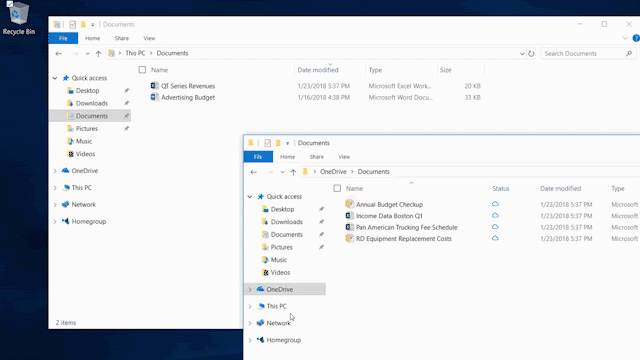
Task: Click QT Series Revenues Excel file icon
Action: [x=155, y=86]
